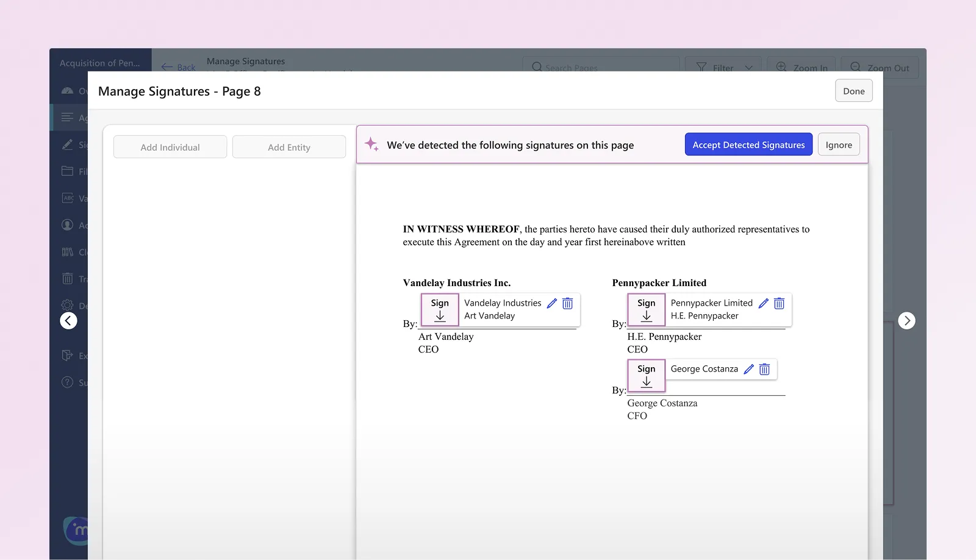Click Search Pages field in background
This screenshot has height=560, width=976.
click(601, 67)
